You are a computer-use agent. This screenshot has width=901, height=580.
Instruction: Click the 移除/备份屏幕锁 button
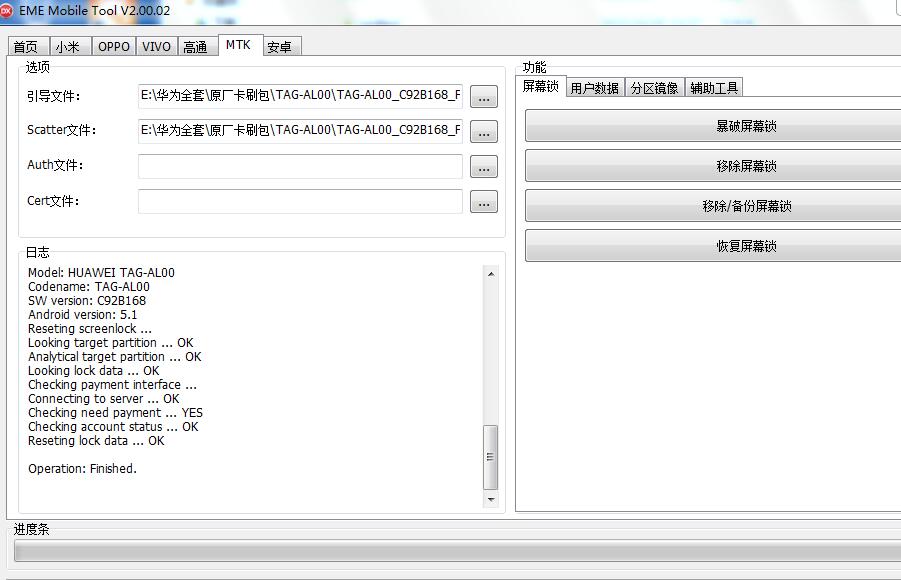coord(713,206)
